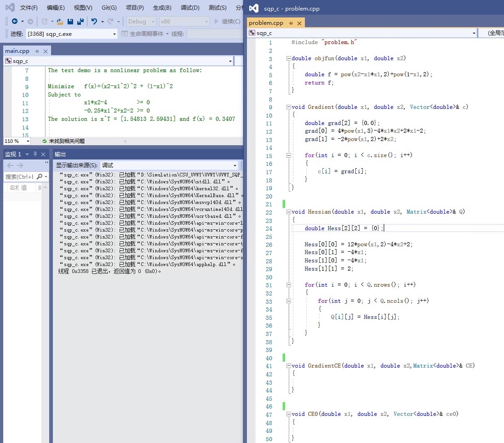Open the 生成(B) menu
504x443 pixels.
(162, 8)
